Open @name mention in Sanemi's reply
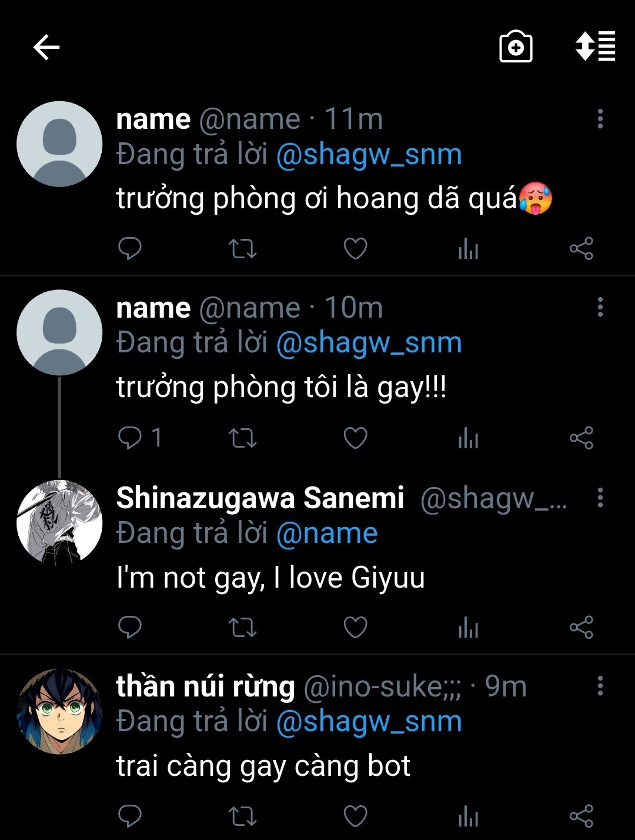This screenshot has width=635, height=840. point(326,534)
